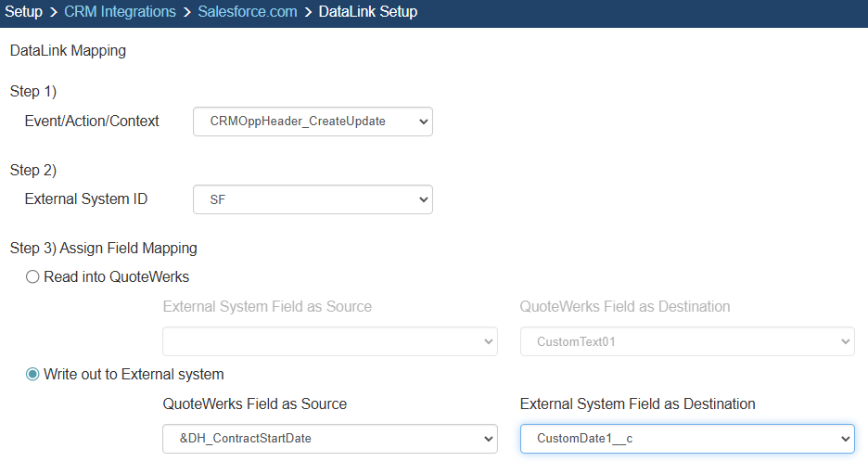Image resolution: width=868 pixels, height=474 pixels.
Task: Click the DataLink Mapping heading
Action: [68, 51]
